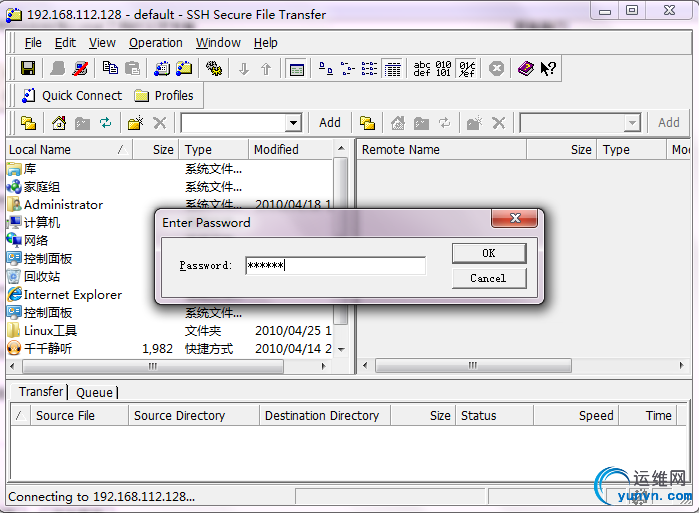
Task: Open the Settings tools icon
Action: [x=214, y=69]
